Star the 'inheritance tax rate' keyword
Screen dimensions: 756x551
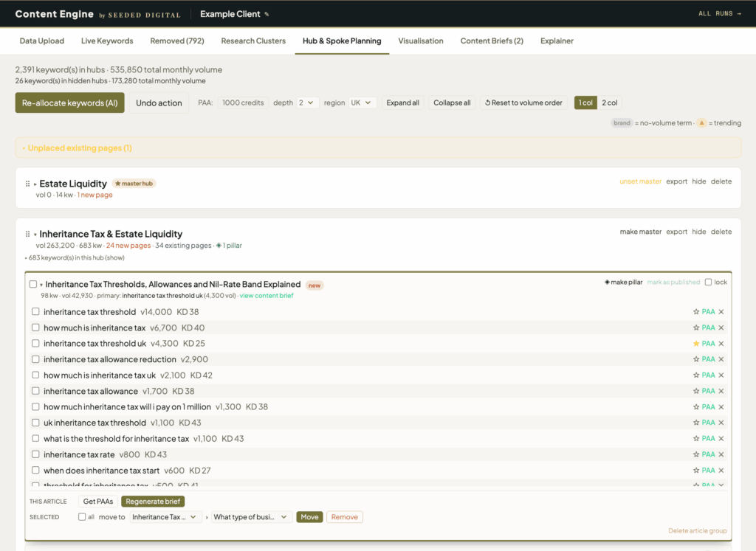(695, 454)
